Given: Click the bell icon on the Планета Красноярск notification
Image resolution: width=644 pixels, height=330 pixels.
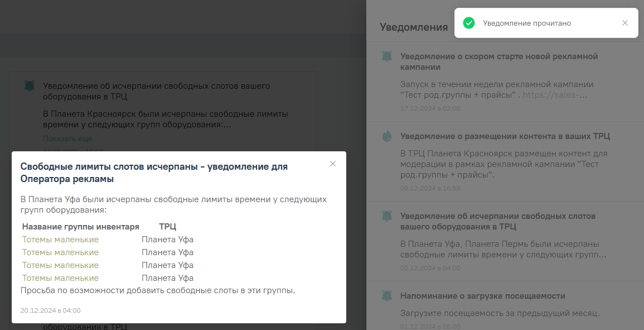Looking at the screenshot, I should 30,86.
